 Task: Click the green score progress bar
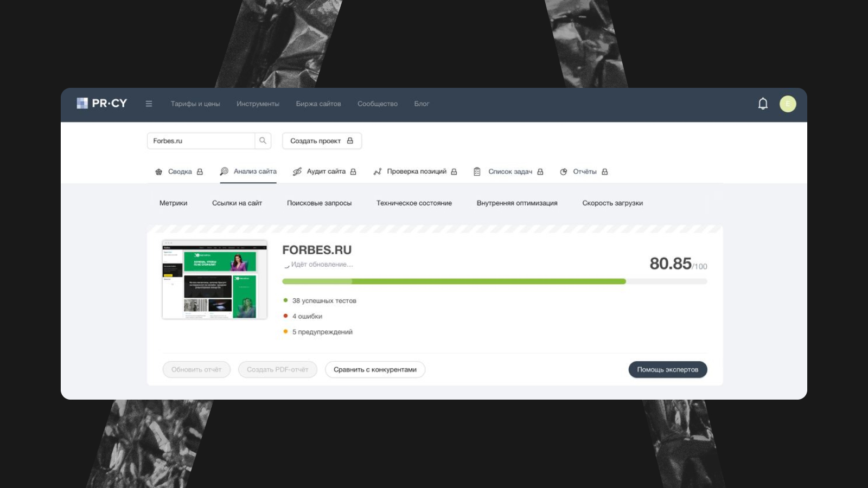pyautogui.click(x=454, y=281)
